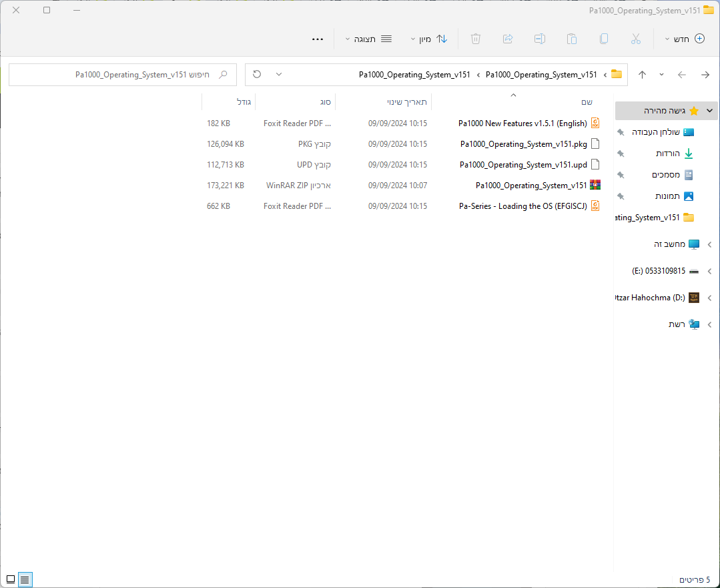Click the type cell ארכיון WinRAR ZIP
Image resolution: width=720 pixels, height=588 pixels.
click(x=298, y=185)
